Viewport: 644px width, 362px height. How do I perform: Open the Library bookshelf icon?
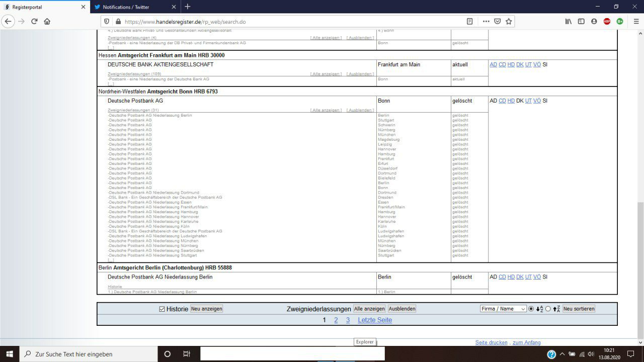pyautogui.click(x=569, y=22)
